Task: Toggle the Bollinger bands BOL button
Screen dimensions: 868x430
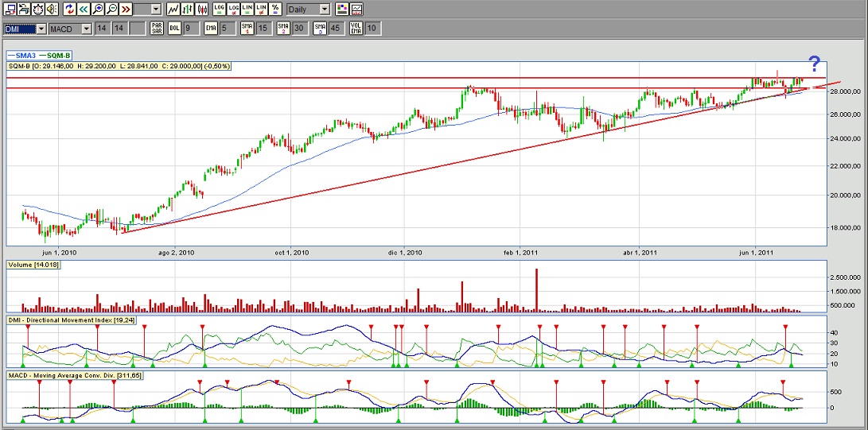Action: click(173, 29)
